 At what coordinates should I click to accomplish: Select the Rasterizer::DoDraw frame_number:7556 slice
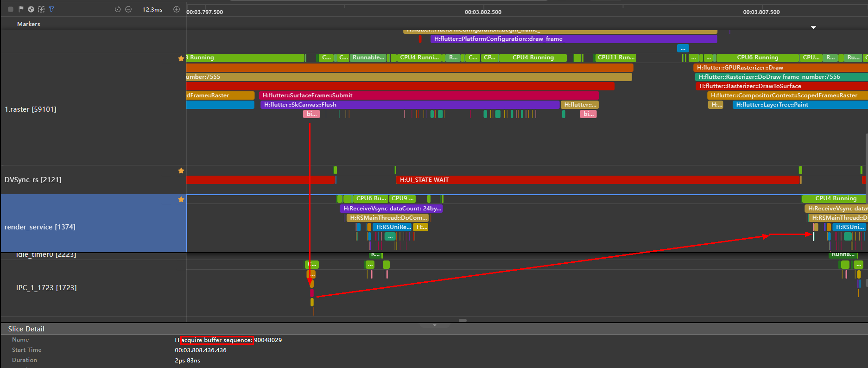[x=781, y=77]
